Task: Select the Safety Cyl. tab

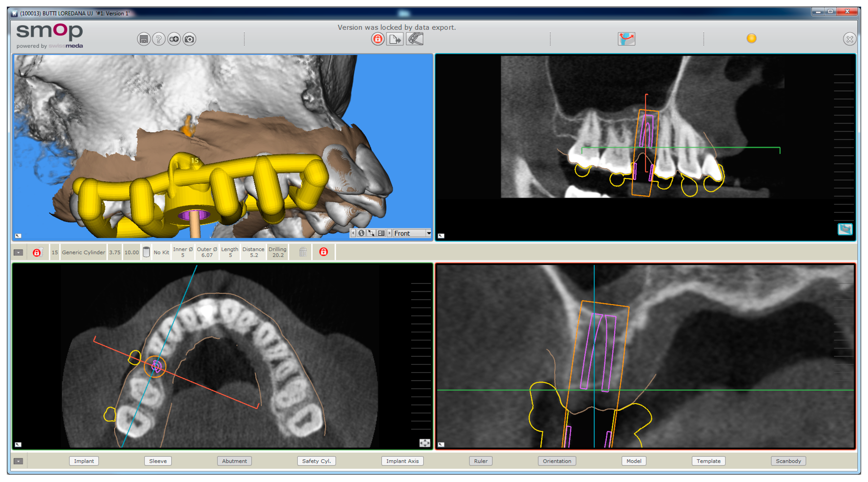Action: point(316,461)
